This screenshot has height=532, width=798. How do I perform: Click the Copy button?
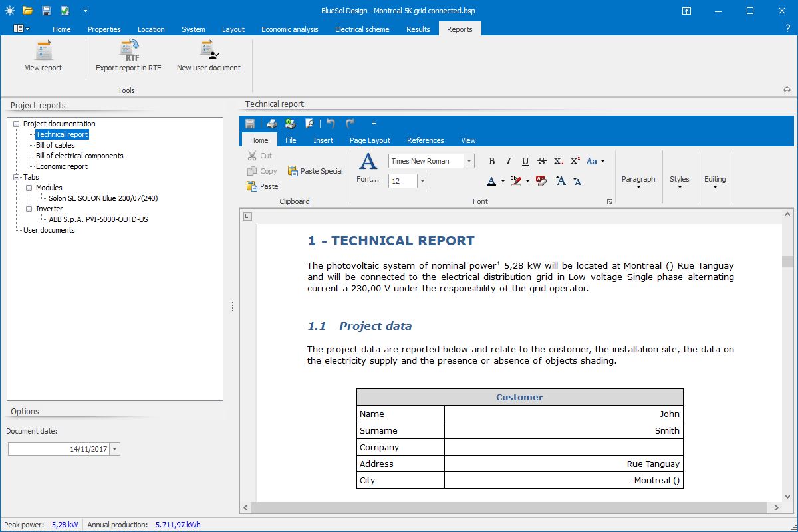pos(261,171)
